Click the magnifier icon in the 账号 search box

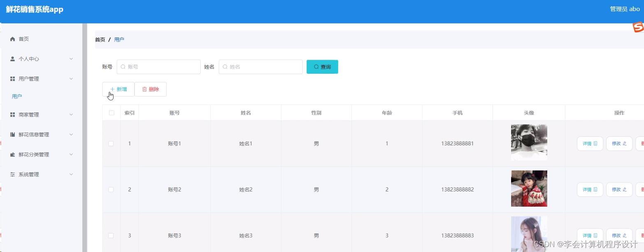123,66
